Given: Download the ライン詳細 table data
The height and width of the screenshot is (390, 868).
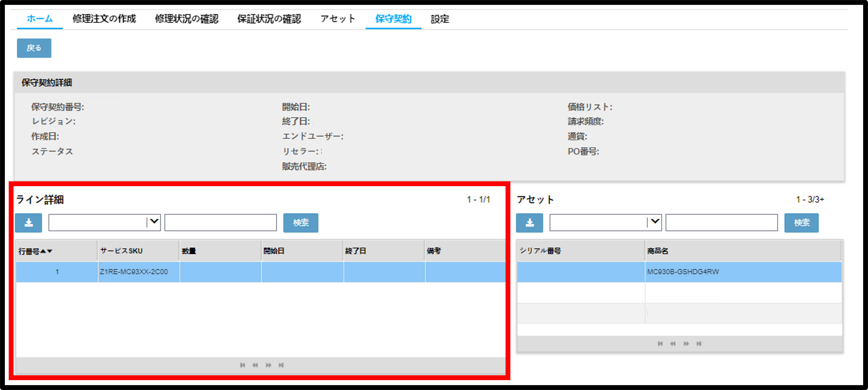Looking at the screenshot, I should (x=29, y=222).
